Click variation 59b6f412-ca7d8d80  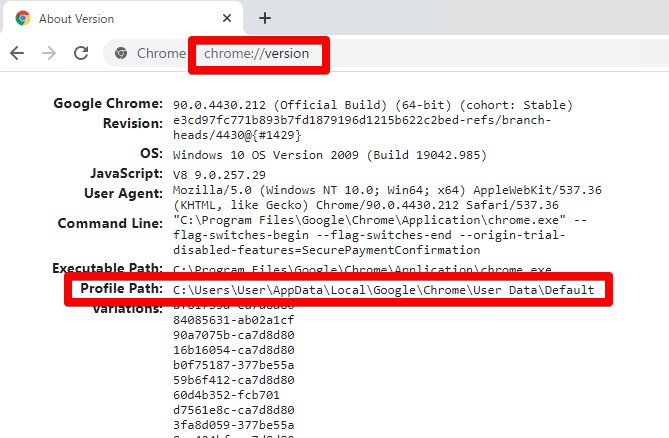tap(234, 380)
